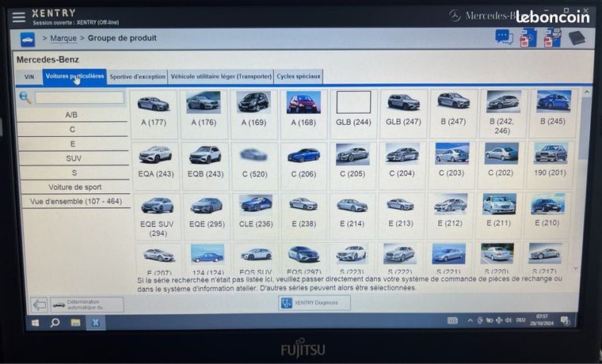Open Sportive d'exception tab
The image size is (602, 364).
[138, 77]
